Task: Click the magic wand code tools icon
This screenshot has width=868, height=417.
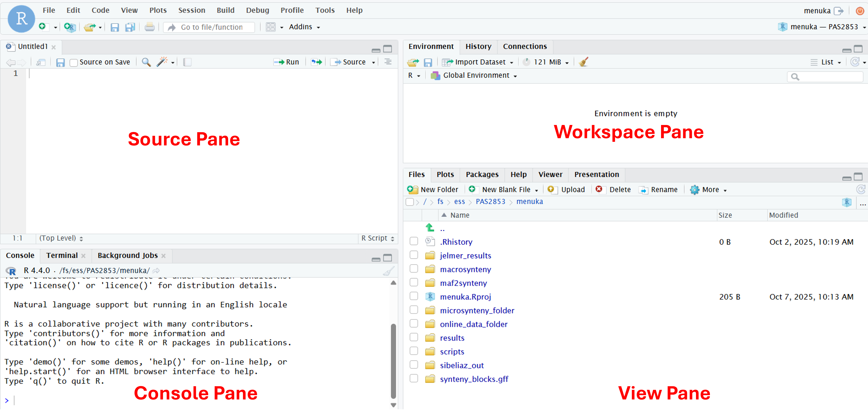Action: [162, 62]
